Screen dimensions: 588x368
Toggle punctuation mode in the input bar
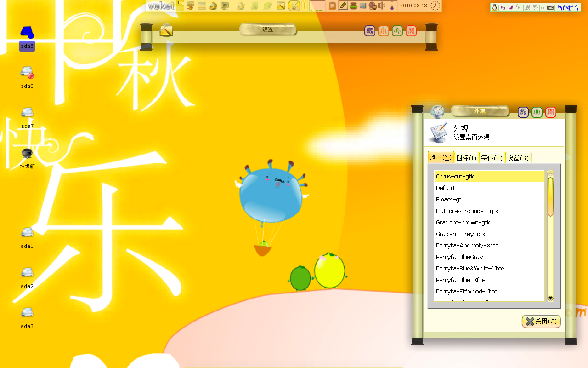point(503,7)
